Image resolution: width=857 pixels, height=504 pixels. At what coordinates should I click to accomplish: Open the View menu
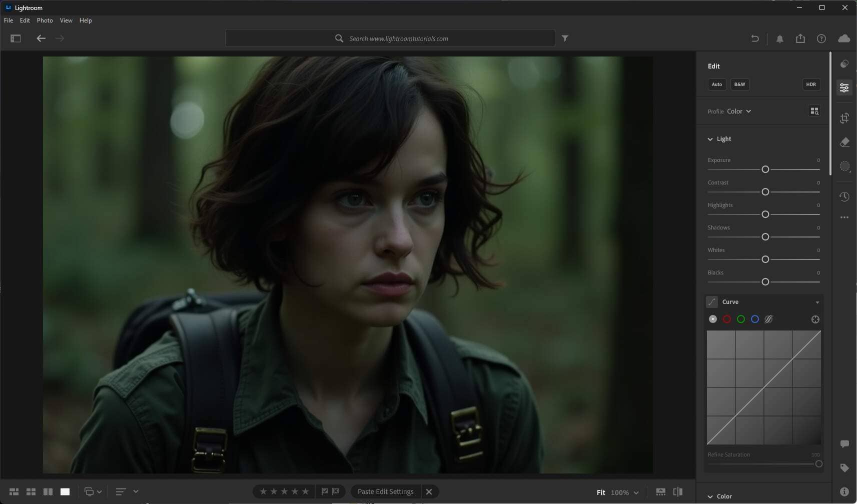click(66, 20)
